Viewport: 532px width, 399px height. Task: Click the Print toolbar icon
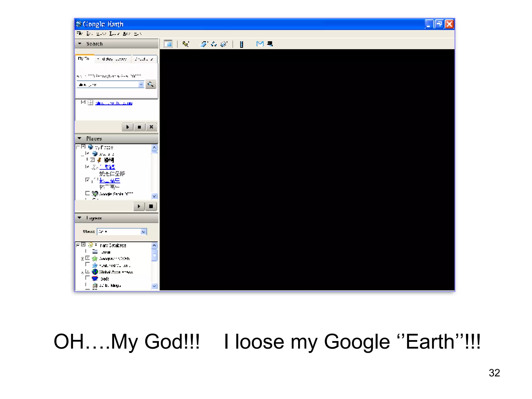[x=270, y=44]
